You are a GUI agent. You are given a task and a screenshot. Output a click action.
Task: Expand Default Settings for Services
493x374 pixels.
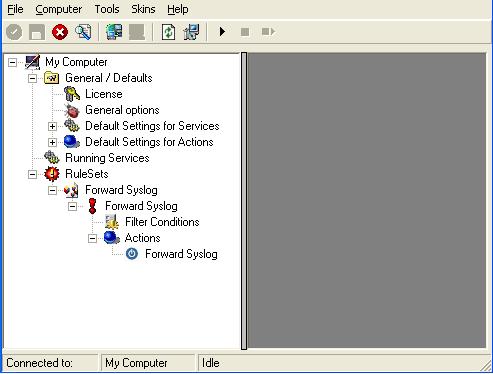[x=52, y=126]
